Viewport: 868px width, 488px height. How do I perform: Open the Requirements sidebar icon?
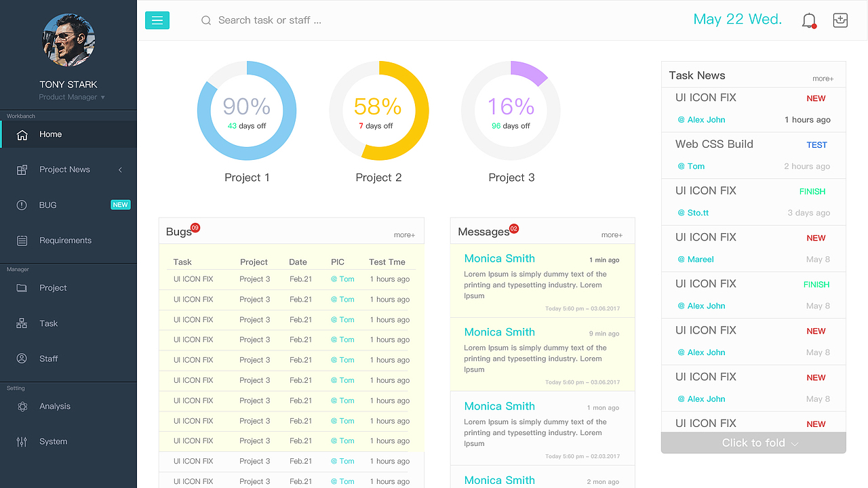point(22,240)
